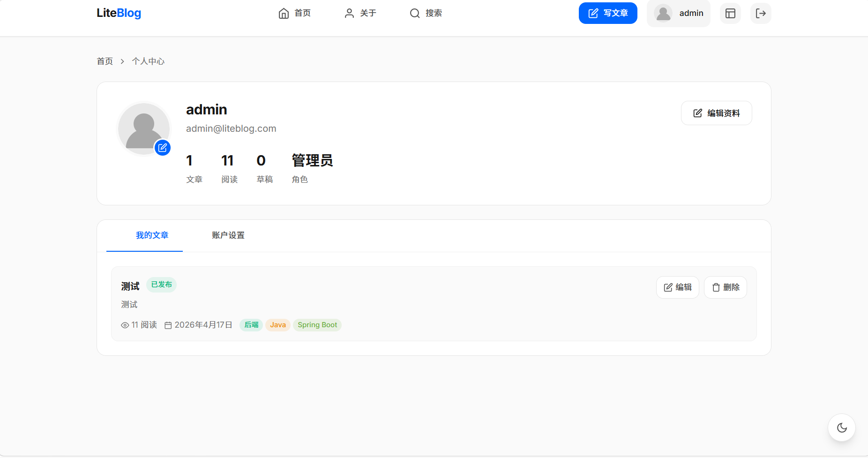The width and height of the screenshot is (868, 458).
Task: Click the 首页 breadcrumb link
Action: coord(105,61)
